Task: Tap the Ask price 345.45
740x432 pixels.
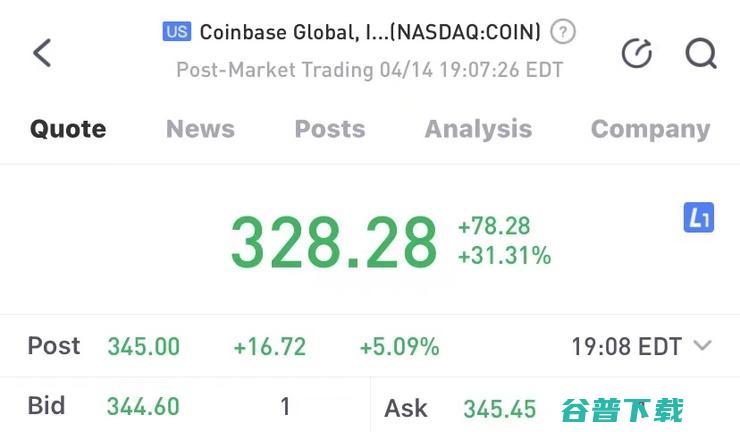Action: [x=499, y=409]
